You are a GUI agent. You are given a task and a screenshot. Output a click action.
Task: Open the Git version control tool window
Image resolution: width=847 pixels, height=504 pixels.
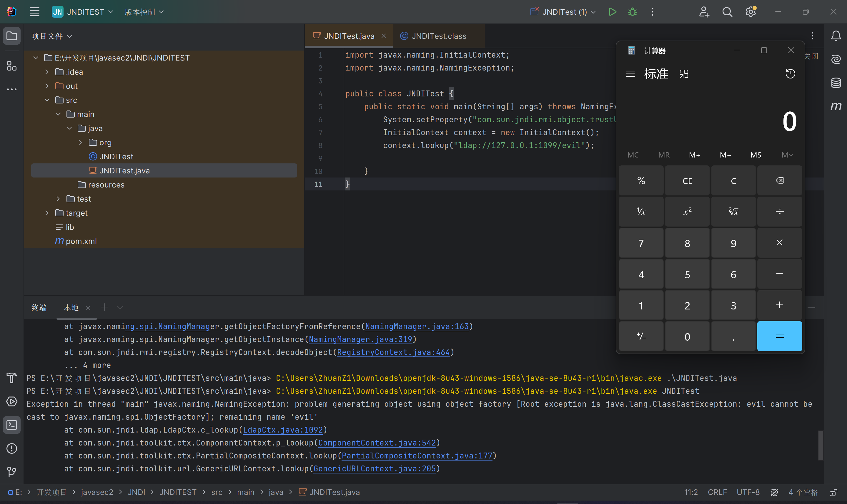tap(11, 471)
